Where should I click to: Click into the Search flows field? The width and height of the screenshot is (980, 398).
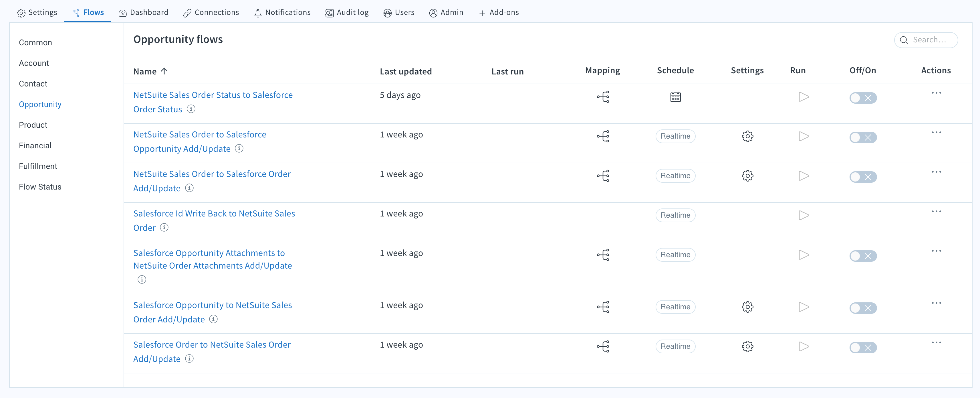click(x=926, y=40)
